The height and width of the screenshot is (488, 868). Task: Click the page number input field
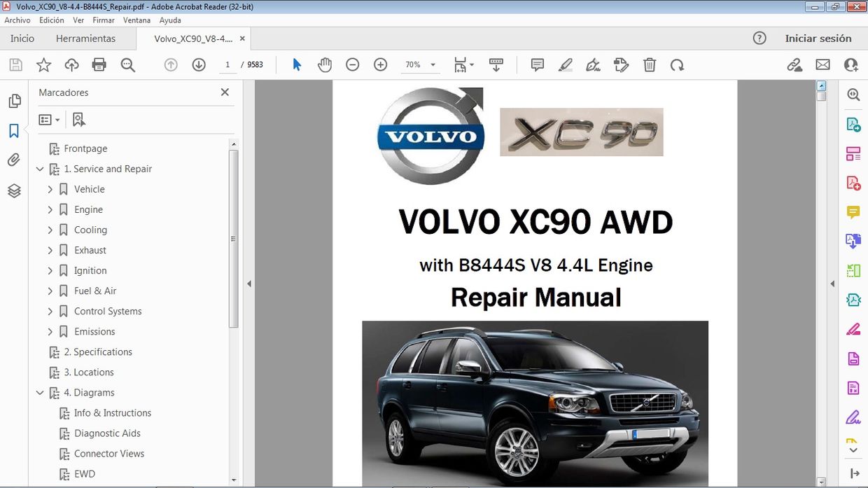pos(227,64)
